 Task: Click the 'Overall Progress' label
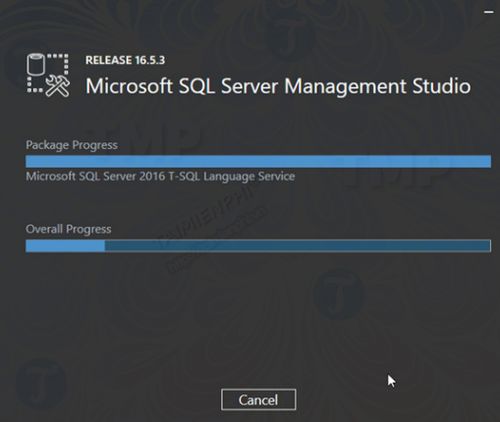[68, 229]
